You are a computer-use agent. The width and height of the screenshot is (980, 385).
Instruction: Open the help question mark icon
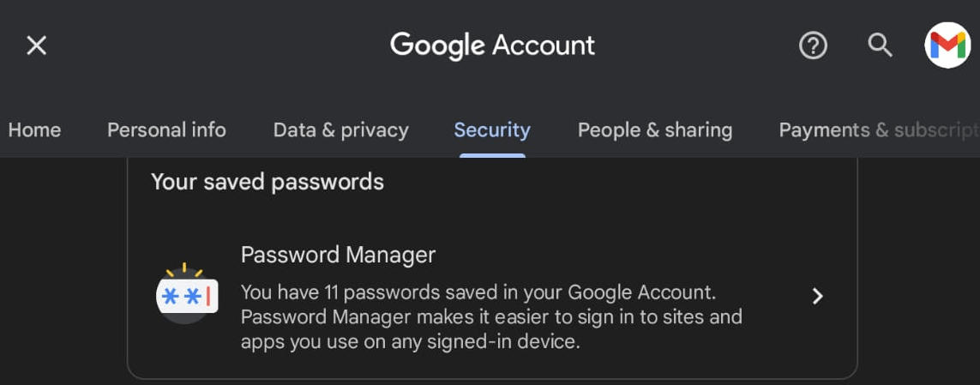tap(813, 45)
